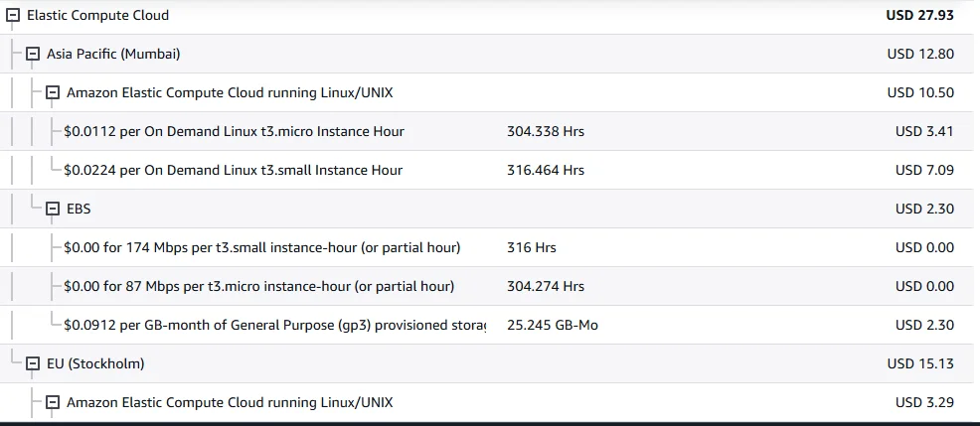Click the USD 3.29 amount

924,403
